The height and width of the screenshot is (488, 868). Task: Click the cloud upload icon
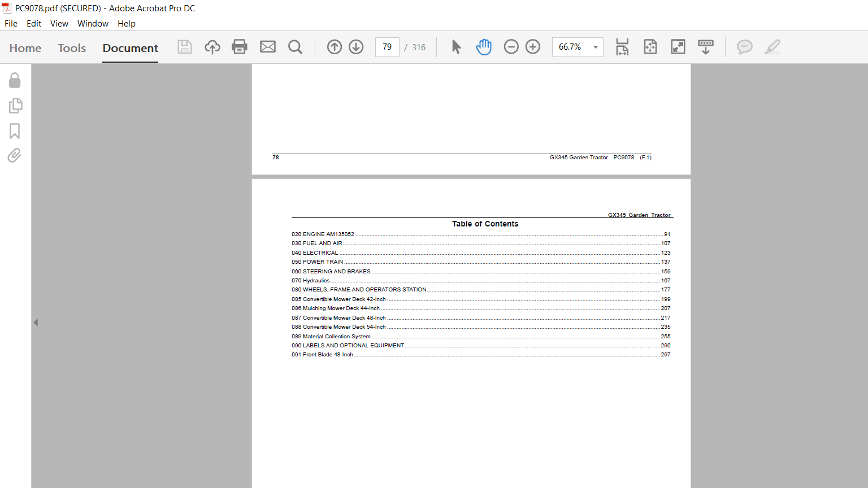(212, 47)
